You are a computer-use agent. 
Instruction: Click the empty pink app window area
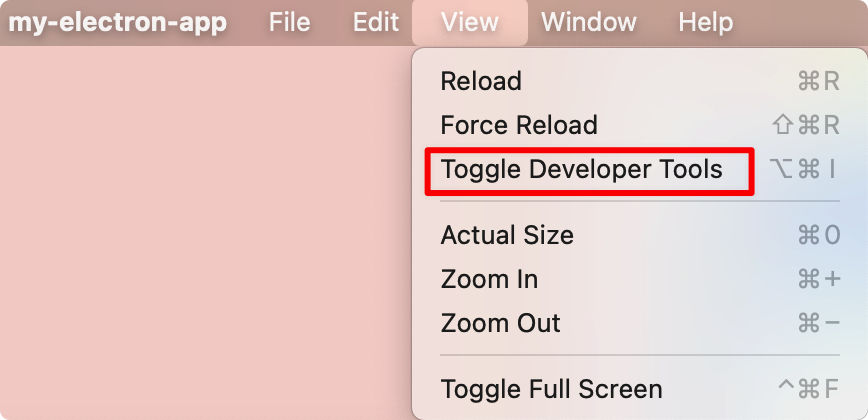205,232
